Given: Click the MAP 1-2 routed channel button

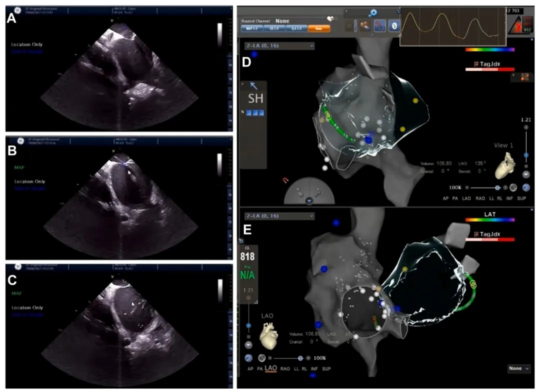Looking at the screenshot, I should (x=252, y=28).
